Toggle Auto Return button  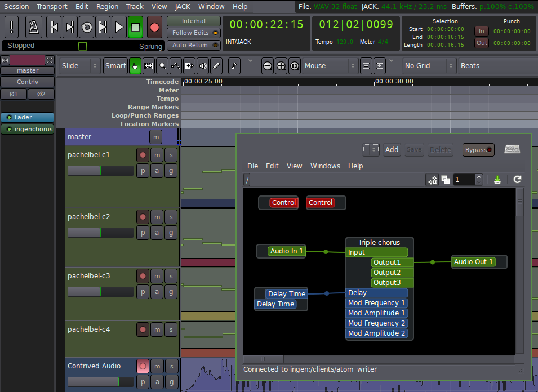click(x=194, y=45)
